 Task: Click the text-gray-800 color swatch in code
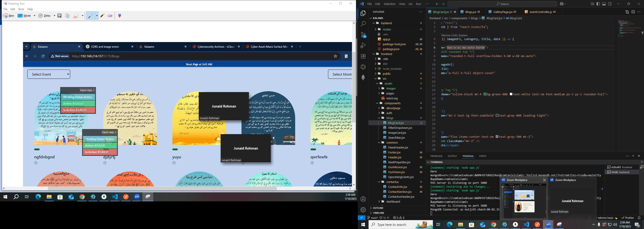pyautogui.click(x=497, y=115)
